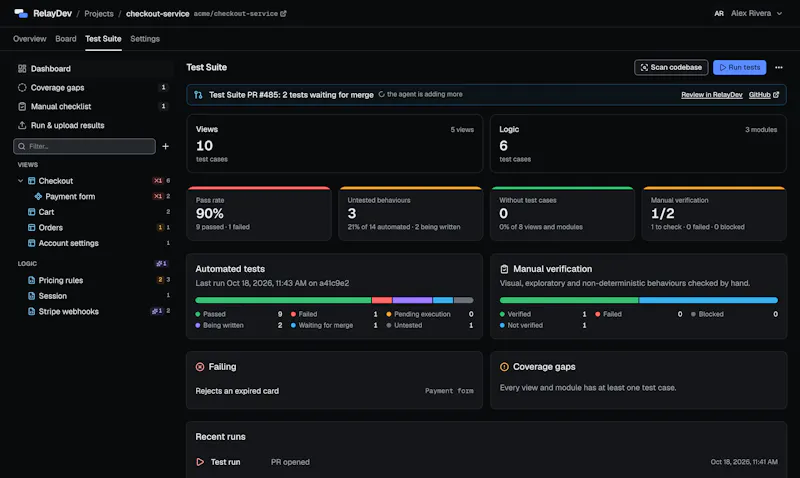Click the Coverage gaps warning icon
The width and height of the screenshot is (800, 478).
[x=504, y=367]
